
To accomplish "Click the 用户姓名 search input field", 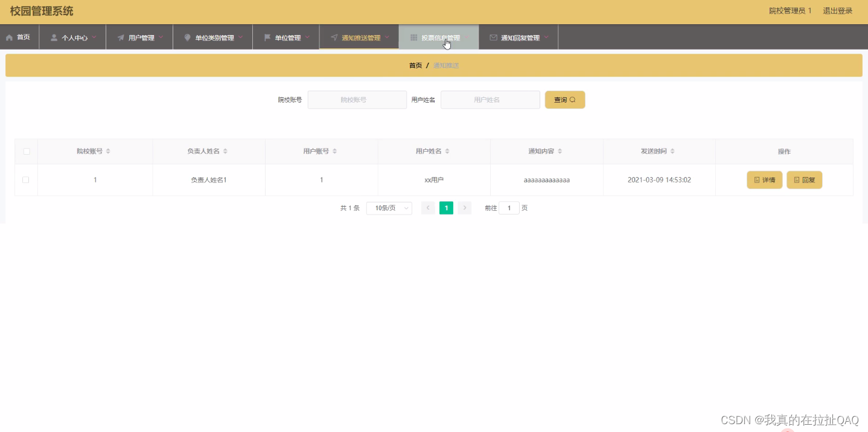I will click(x=490, y=100).
